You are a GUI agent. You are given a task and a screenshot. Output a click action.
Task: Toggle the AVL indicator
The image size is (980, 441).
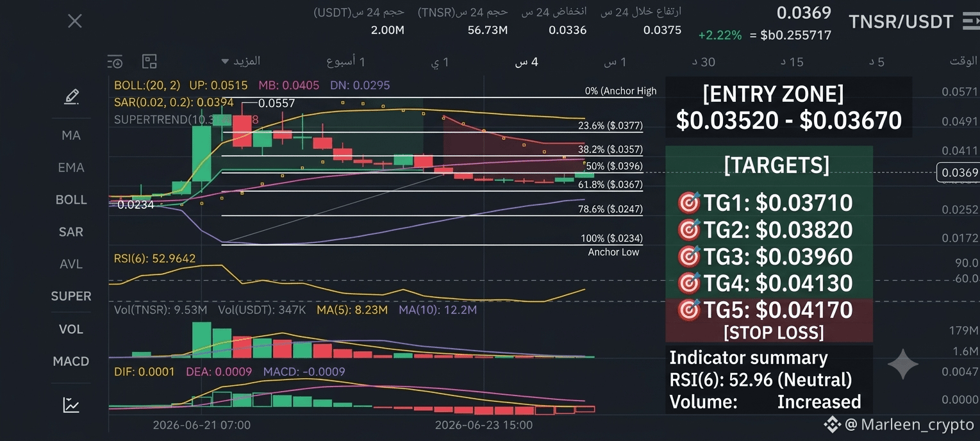click(x=71, y=264)
